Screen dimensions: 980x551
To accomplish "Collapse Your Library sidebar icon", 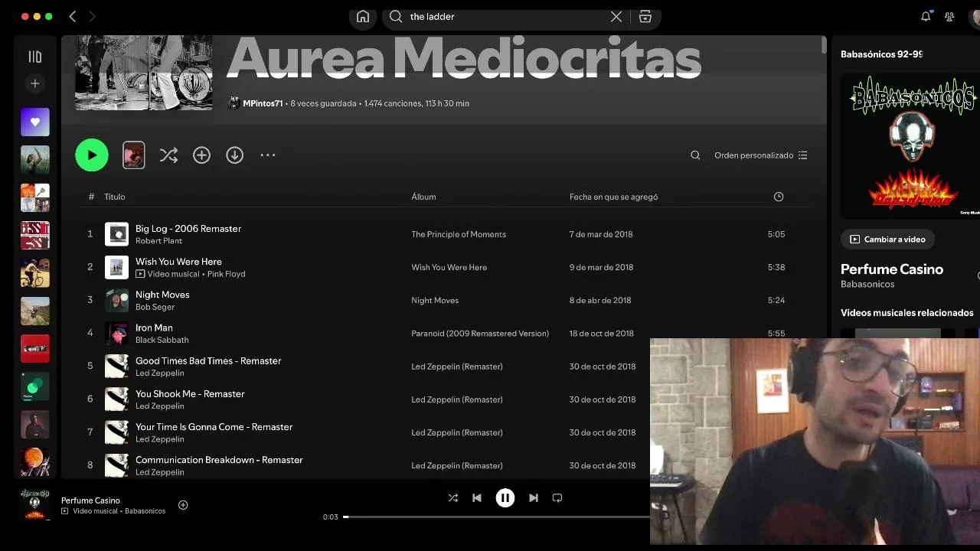I will [x=34, y=57].
